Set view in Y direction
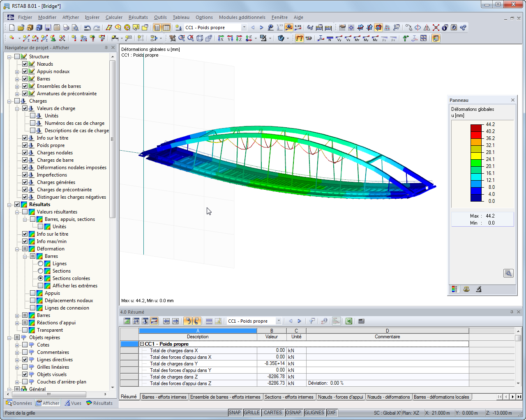This screenshot has height=420, width=526. 230,38
